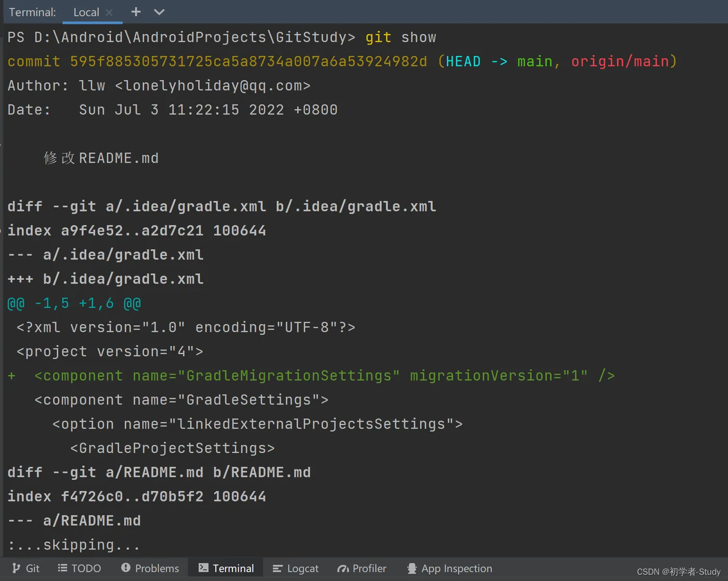Click the 'Terminal:' panel label

pyautogui.click(x=32, y=12)
